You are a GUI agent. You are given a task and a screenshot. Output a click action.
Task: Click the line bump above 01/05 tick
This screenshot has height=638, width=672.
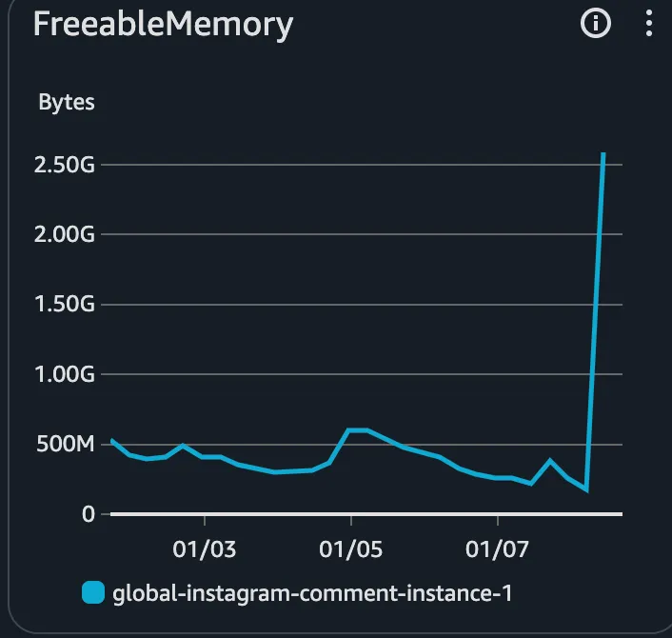[357, 430]
